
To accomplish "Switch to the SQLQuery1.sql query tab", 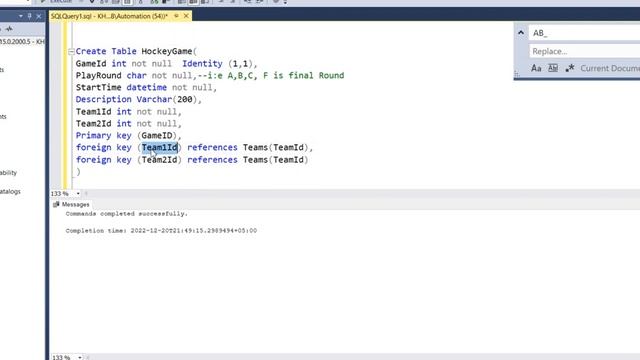I will (x=109, y=16).
